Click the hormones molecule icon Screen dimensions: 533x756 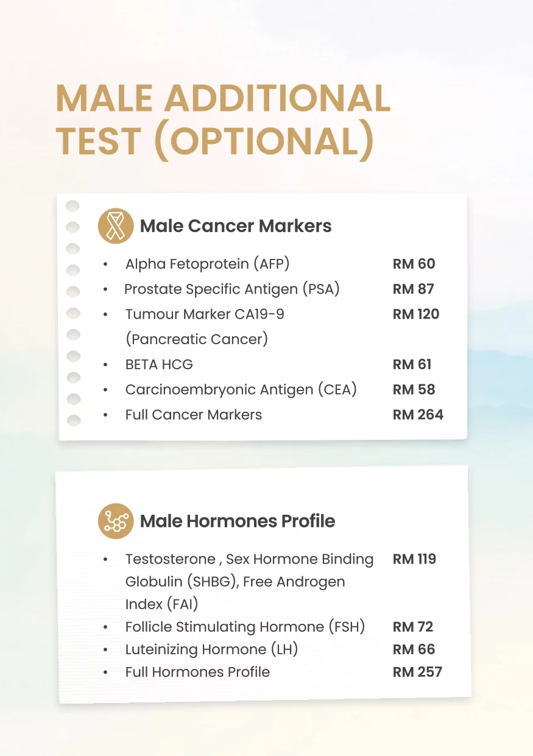point(116,521)
